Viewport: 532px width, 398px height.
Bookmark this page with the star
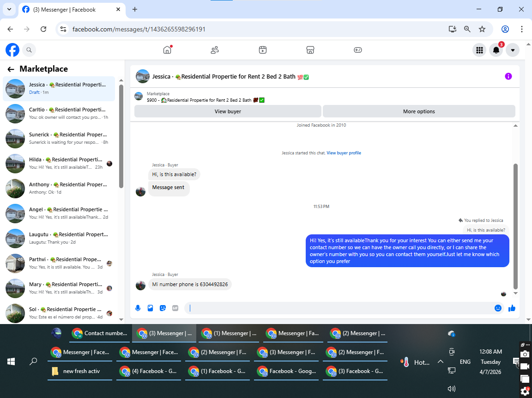pyautogui.click(x=482, y=29)
